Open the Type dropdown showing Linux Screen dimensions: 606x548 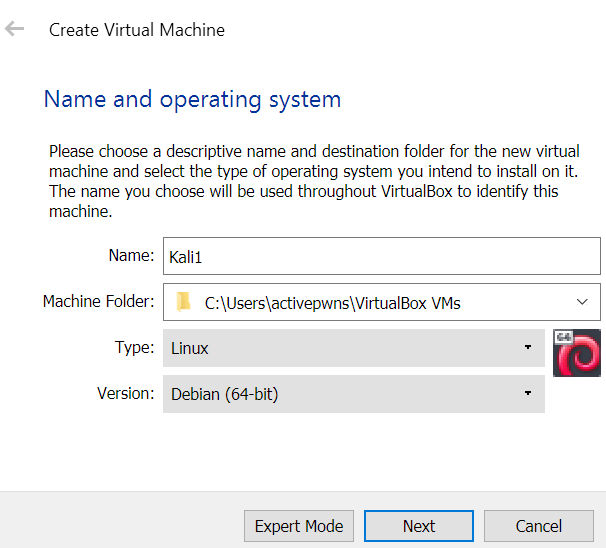[354, 348]
